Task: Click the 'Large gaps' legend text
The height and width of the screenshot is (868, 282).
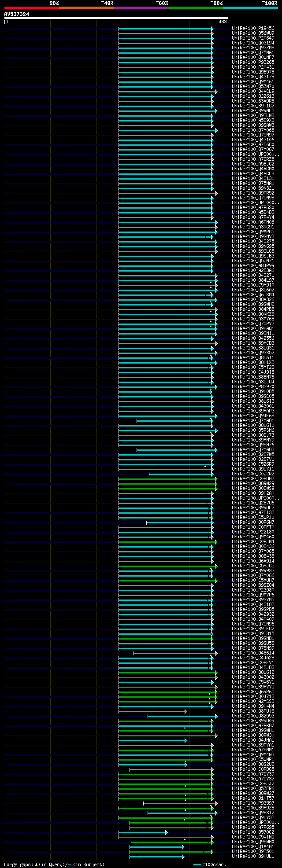Action: (19, 864)
